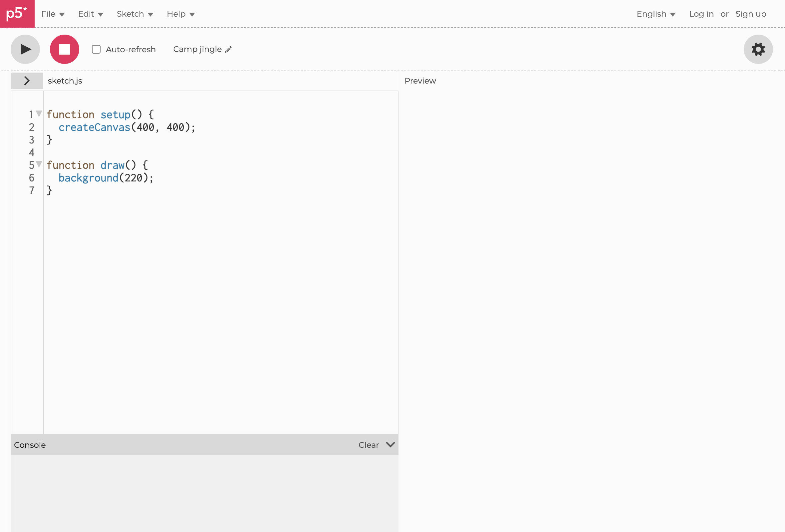The width and height of the screenshot is (785, 532).
Task: Click on the word setup in line 1
Action: (x=116, y=115)
